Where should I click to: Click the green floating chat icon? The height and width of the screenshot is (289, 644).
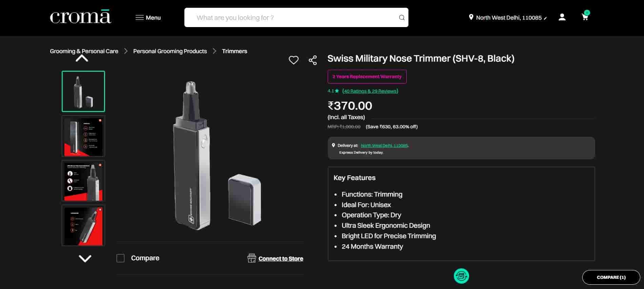click(461, 276)
